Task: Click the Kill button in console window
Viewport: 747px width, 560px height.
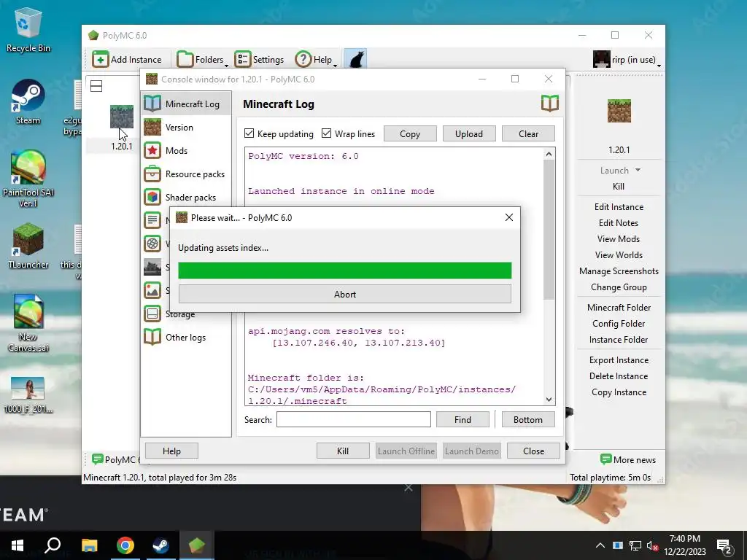Action: pyautogui.click(x=343, y=451)
